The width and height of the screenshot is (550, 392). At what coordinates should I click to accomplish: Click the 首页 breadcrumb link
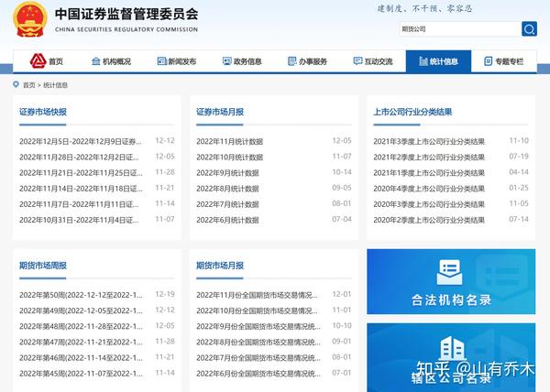(x=28, y=85)
